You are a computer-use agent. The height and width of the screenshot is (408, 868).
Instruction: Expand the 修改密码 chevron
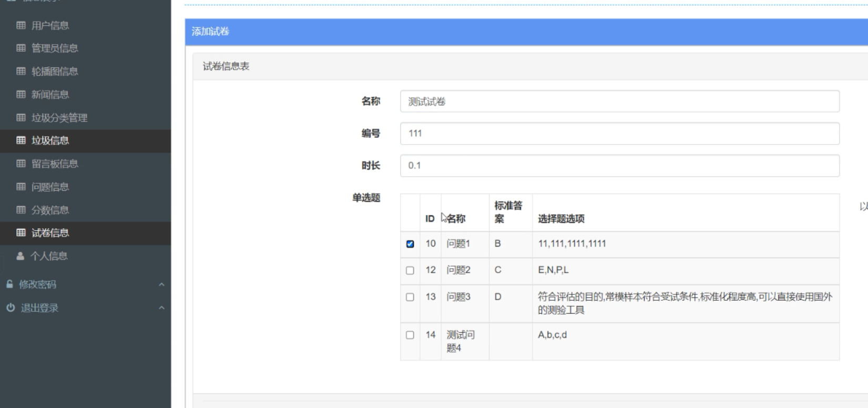(161, 284)
